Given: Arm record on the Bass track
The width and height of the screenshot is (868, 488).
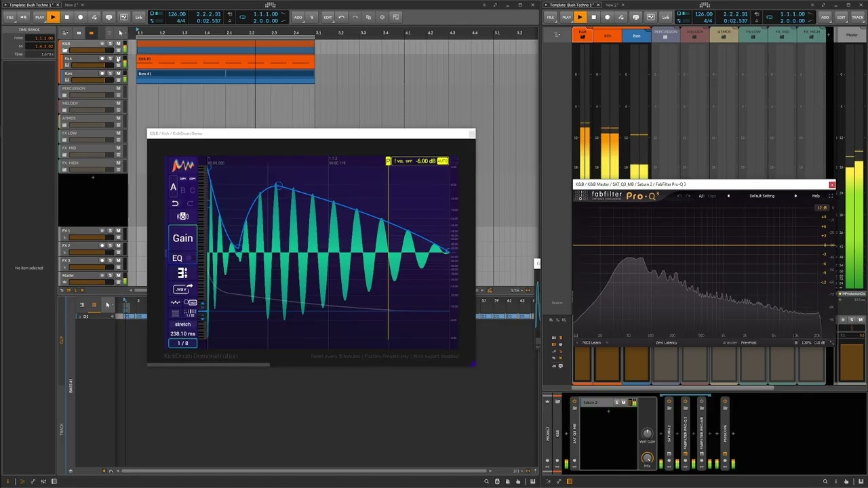Looking at the screenshot, I should click(x=103, y=73).
